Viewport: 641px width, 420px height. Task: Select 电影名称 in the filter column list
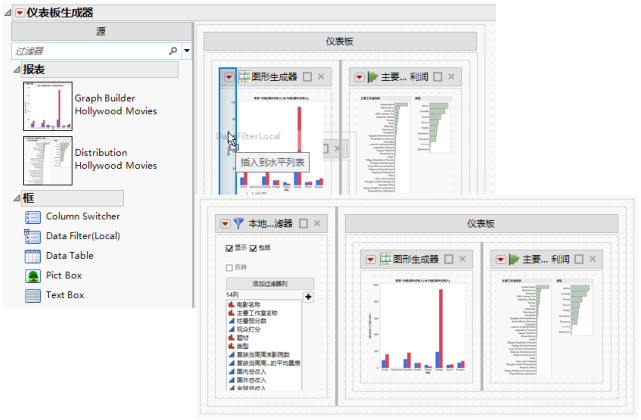coord(248,305)
